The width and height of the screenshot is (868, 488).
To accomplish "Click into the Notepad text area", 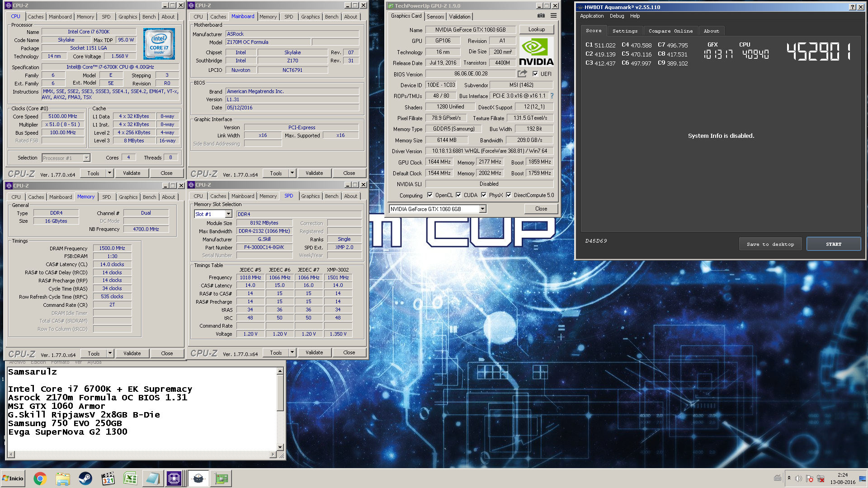I will pyautogui.click(x=142, y=409).
